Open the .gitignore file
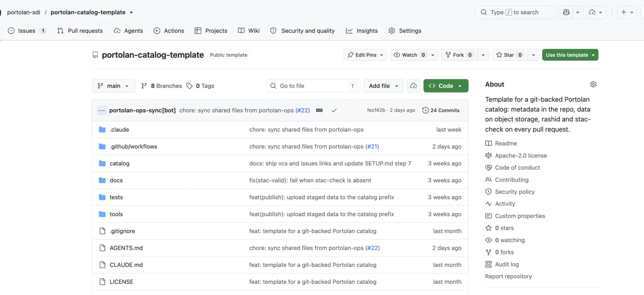Screen dimensions: 644x295 click(122, 231)
